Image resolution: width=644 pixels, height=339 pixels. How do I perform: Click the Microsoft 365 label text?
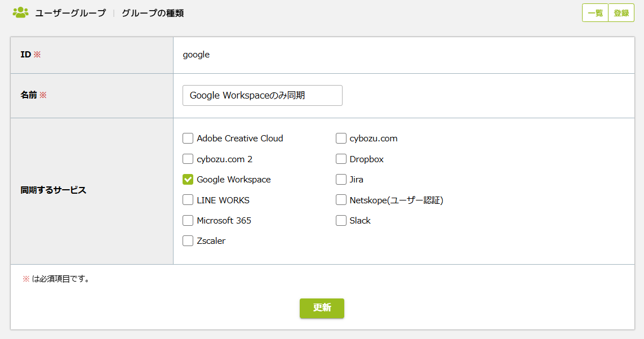tap(224, 220)
